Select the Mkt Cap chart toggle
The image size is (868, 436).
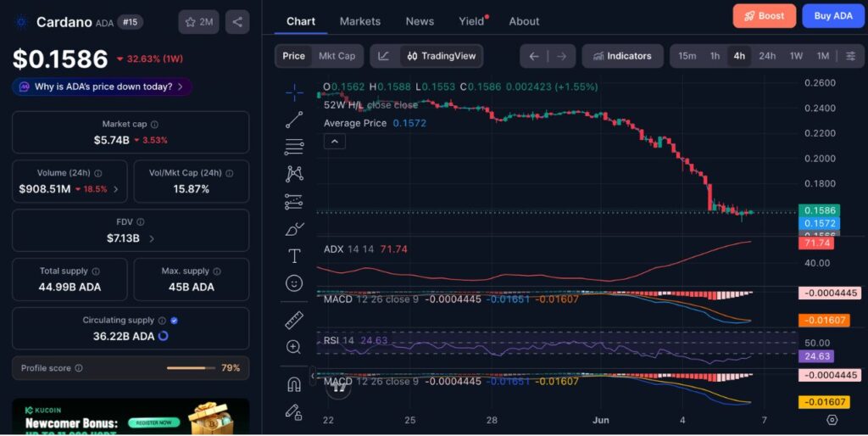tap(337, 56)
